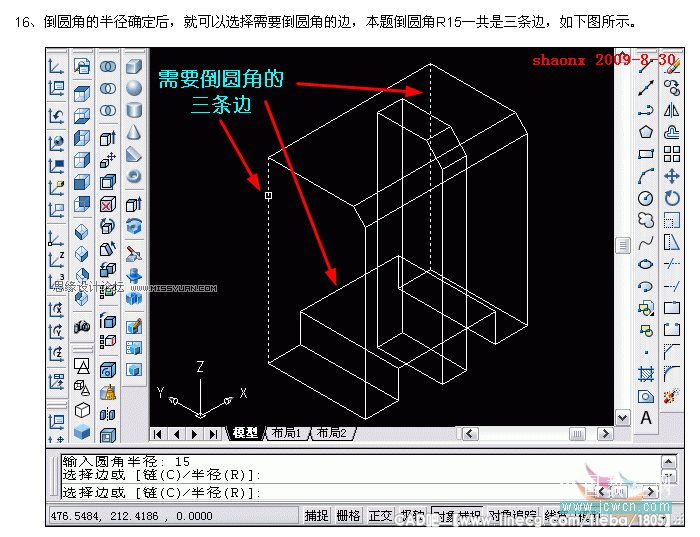Click the viewport horizontal scrollbar thumb
The image size is (700, 537).
click(x=577, y=434)
